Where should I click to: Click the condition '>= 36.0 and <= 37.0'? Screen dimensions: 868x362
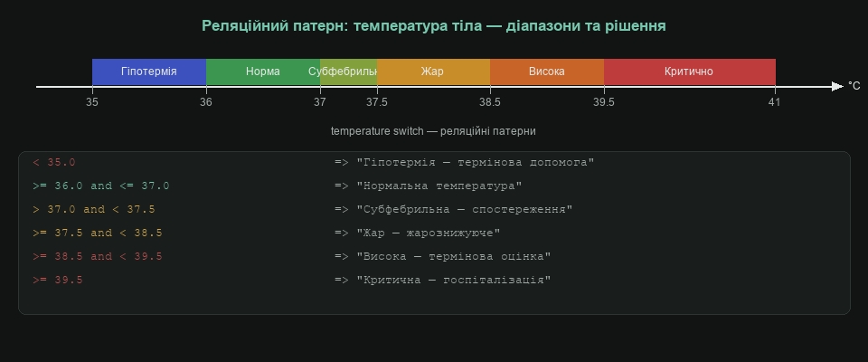(x=101, y=186)
